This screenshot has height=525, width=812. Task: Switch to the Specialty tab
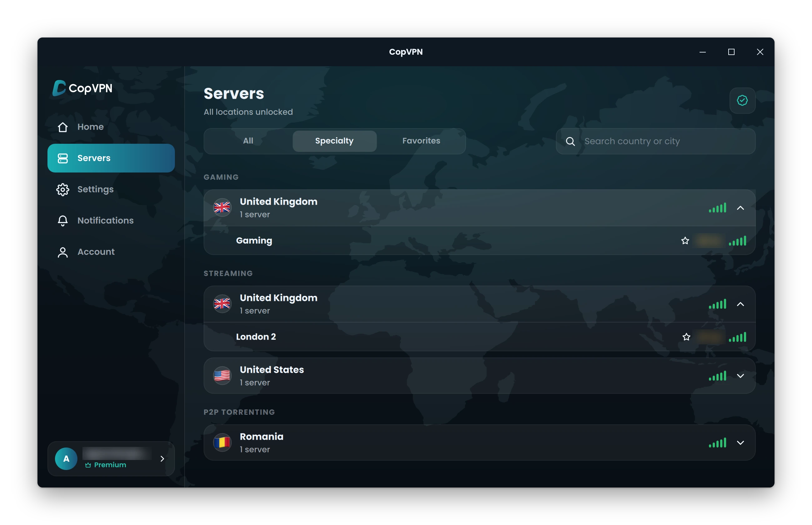(334, 141)
